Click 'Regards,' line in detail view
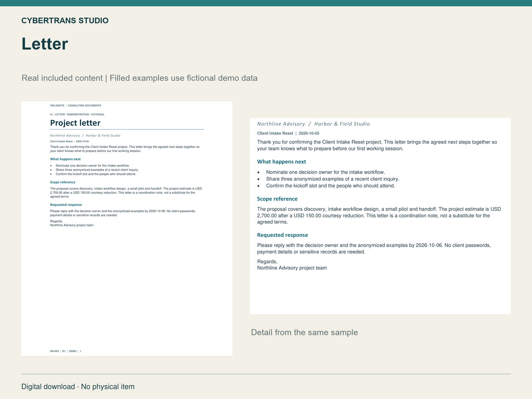Viewport: 532px width, 399px height. click(267, 262)
